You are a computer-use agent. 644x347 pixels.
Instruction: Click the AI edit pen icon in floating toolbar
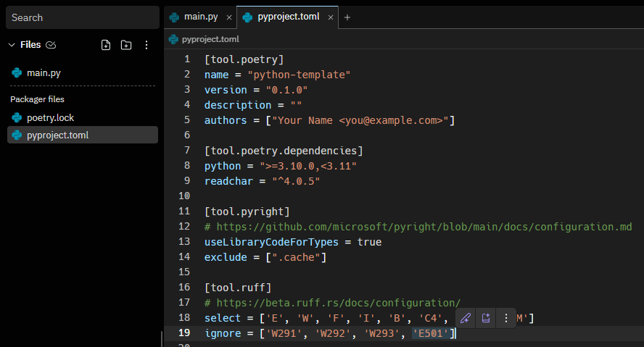tap(466, 318)
